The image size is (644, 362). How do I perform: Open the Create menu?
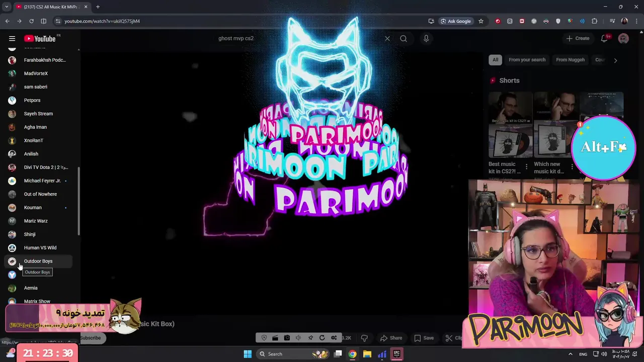[x=578, y=39]
